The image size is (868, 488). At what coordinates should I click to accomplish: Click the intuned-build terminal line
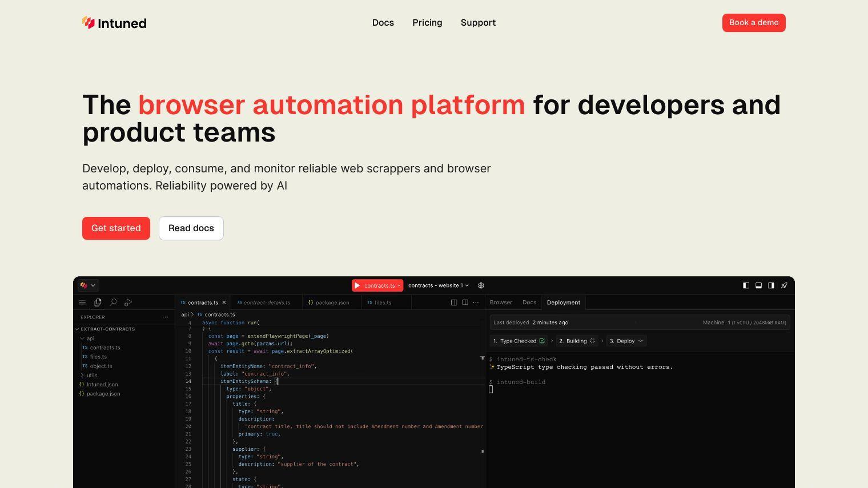coord(517,382)
